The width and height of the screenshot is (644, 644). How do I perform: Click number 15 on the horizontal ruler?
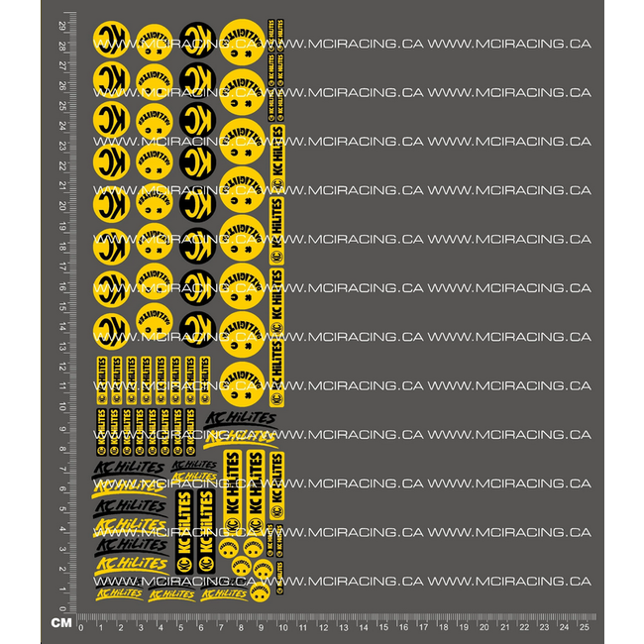point(383,627)
